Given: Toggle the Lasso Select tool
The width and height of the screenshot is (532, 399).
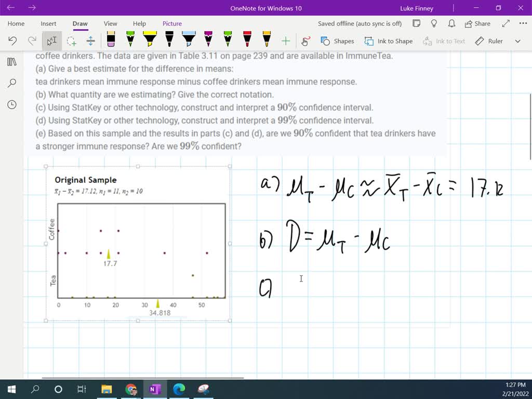Looking at the screenshot, I should [x=71, y=41].
